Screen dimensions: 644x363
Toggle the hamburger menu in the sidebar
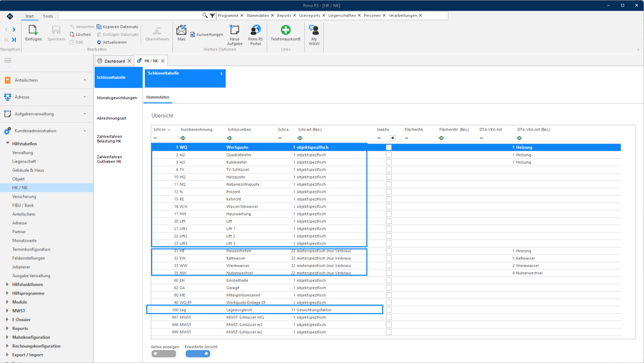[x=7, y=60]
